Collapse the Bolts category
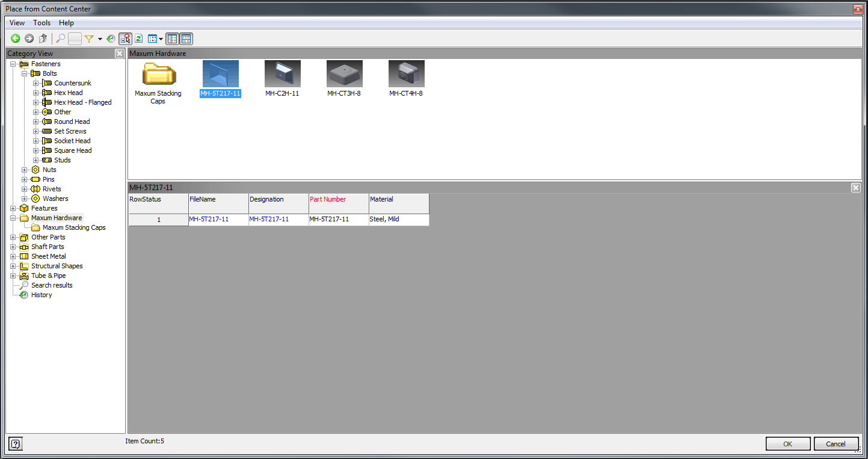868x459 pixels. [x=25, y=73]
